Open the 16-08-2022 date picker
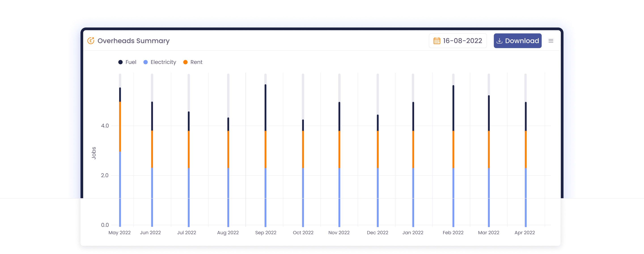 [462, 41]
